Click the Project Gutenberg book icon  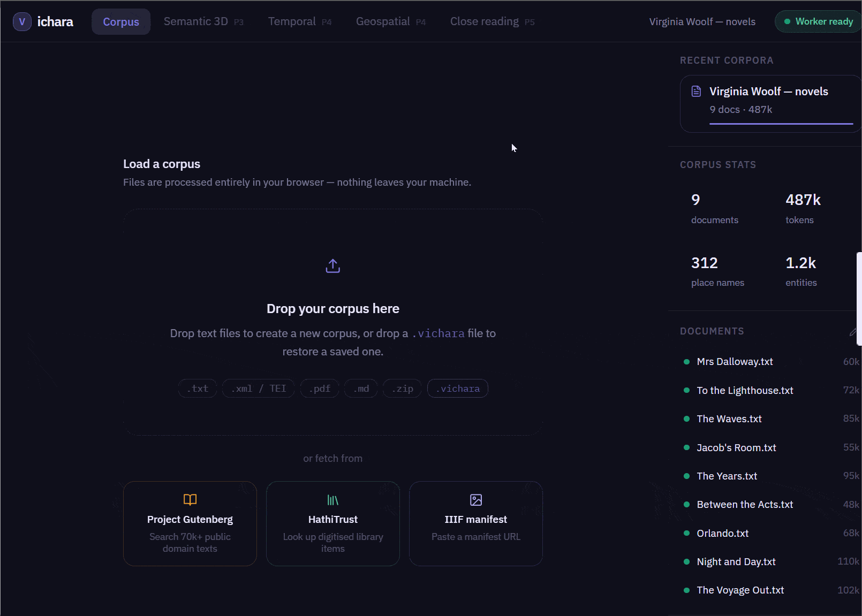[190, 500]
